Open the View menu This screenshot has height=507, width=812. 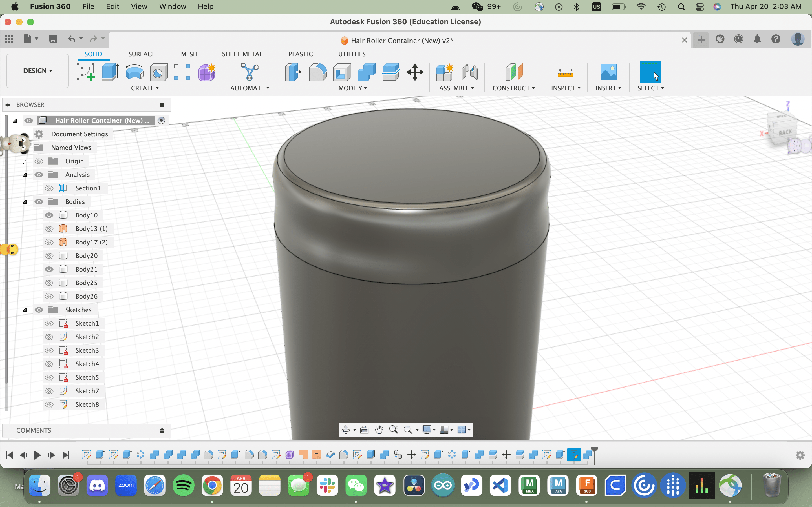(139, 6)
